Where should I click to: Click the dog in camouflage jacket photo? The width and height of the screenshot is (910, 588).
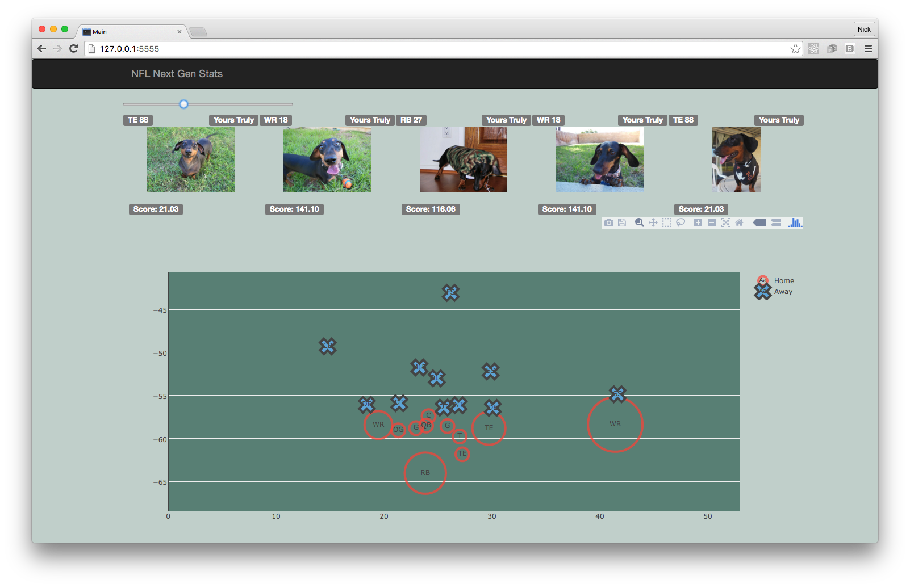point(464,159)
